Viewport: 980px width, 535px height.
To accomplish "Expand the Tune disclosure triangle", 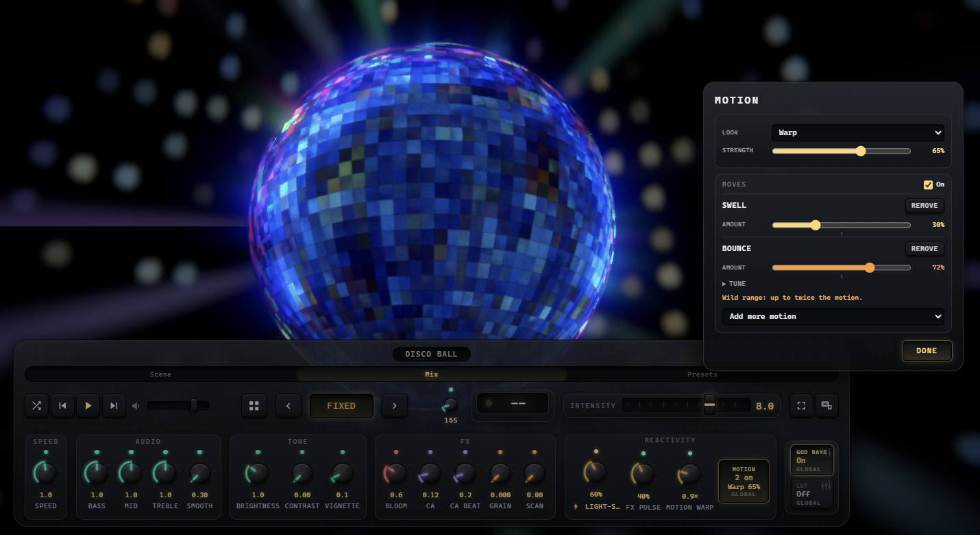I will (x=724, y=284).
